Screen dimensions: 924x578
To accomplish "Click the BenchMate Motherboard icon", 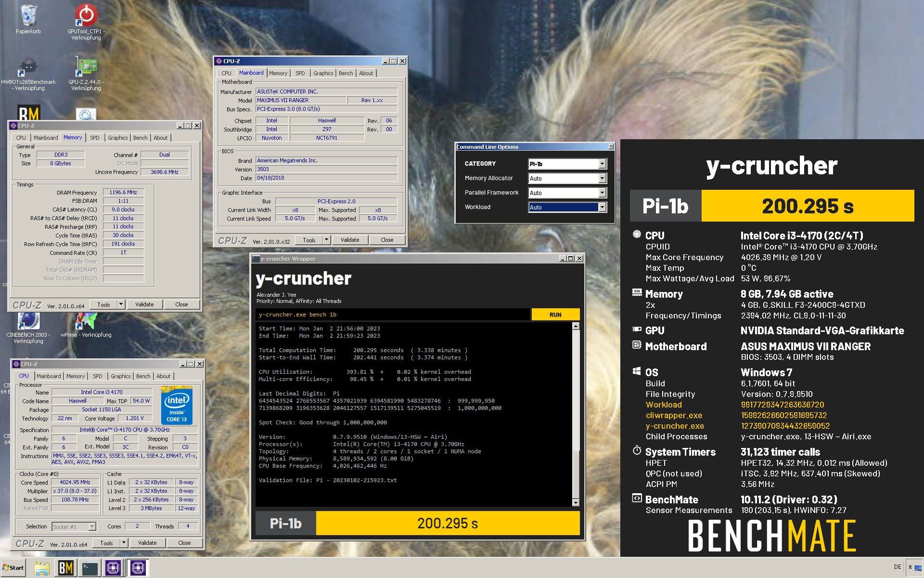I will (637, 345).
